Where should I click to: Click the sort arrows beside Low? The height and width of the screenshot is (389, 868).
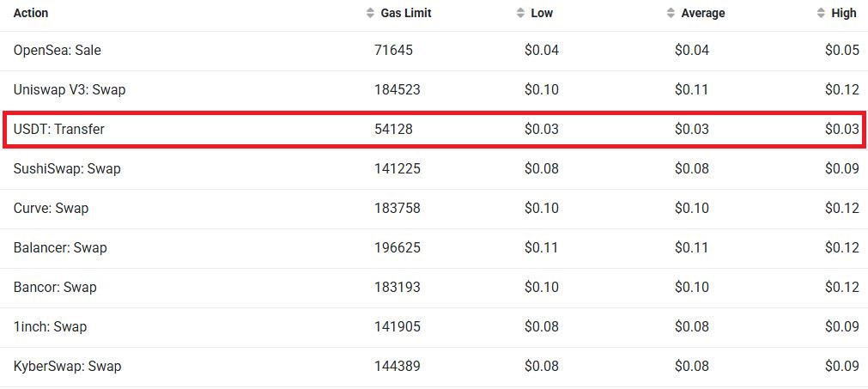coord(520,13)
